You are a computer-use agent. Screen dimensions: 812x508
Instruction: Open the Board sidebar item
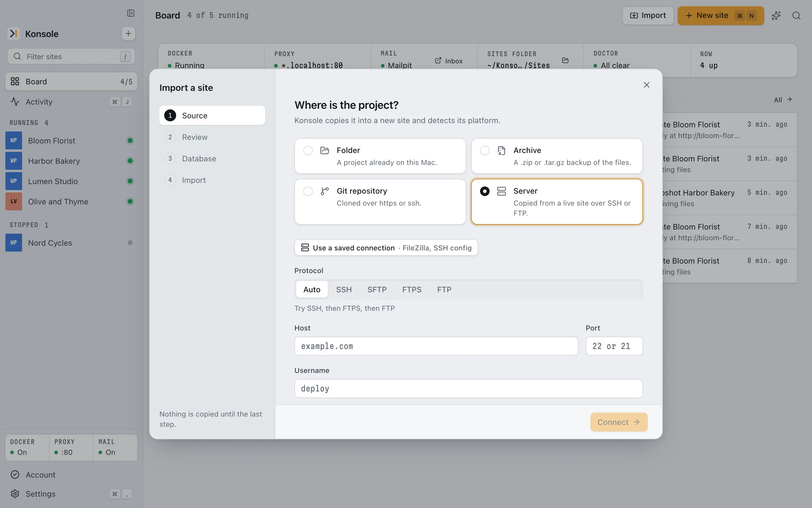coord(71,81)
